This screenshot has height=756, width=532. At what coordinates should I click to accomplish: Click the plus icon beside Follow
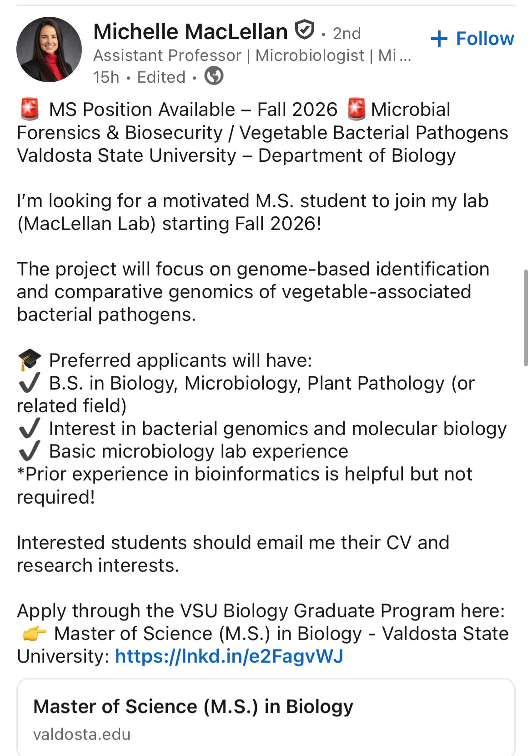coord(439,39)
